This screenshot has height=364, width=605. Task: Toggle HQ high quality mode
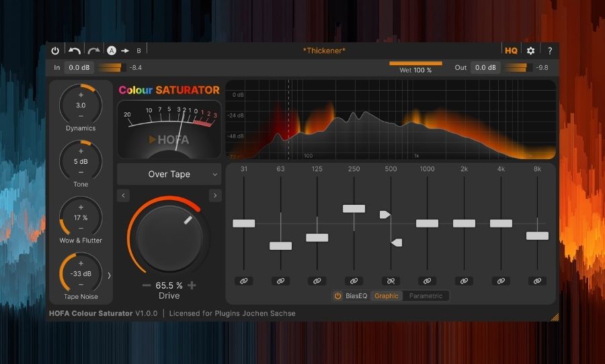(511, 50)
